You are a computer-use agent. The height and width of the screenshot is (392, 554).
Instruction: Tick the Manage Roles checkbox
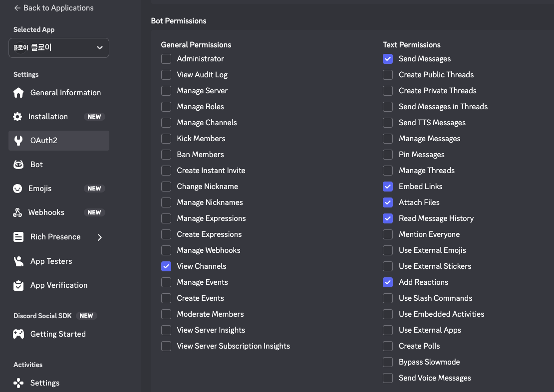click(x=166, y=107)
